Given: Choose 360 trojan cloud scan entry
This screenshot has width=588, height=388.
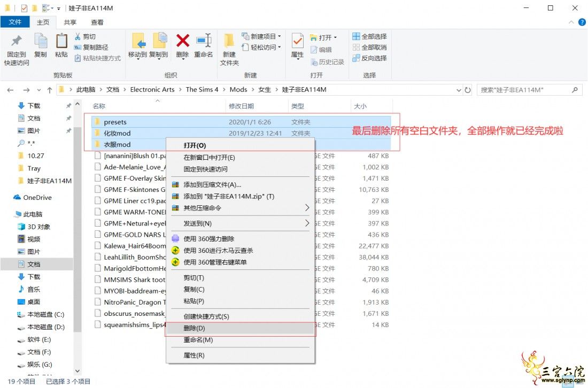Looking at the screenshot, I should coord(218,251).
